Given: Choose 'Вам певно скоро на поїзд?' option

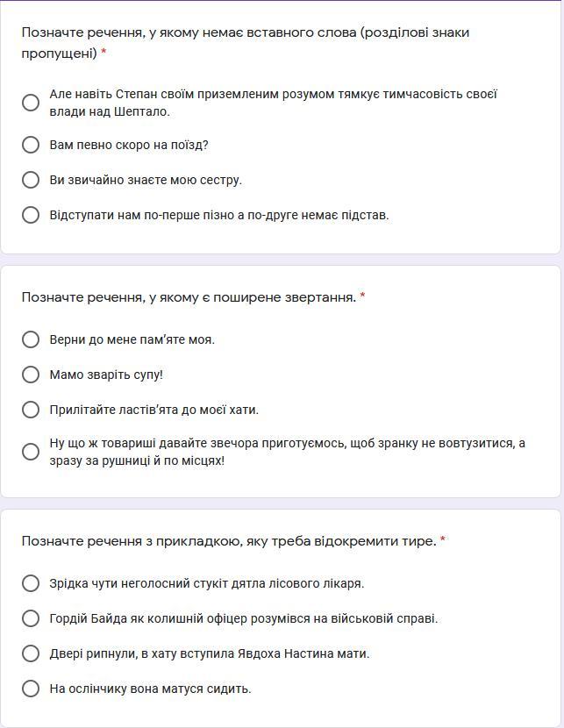Looking at the screenshot, I should (31, 145).
